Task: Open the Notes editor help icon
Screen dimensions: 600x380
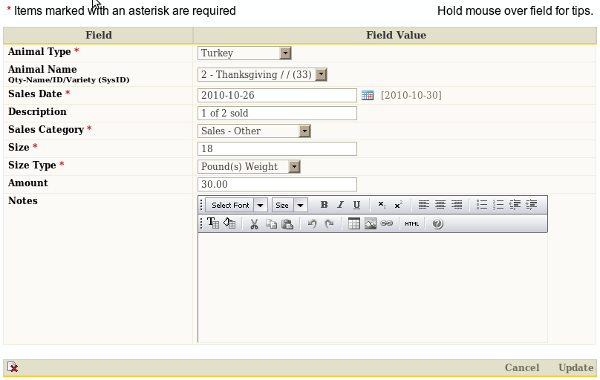Action: [438, 223]
